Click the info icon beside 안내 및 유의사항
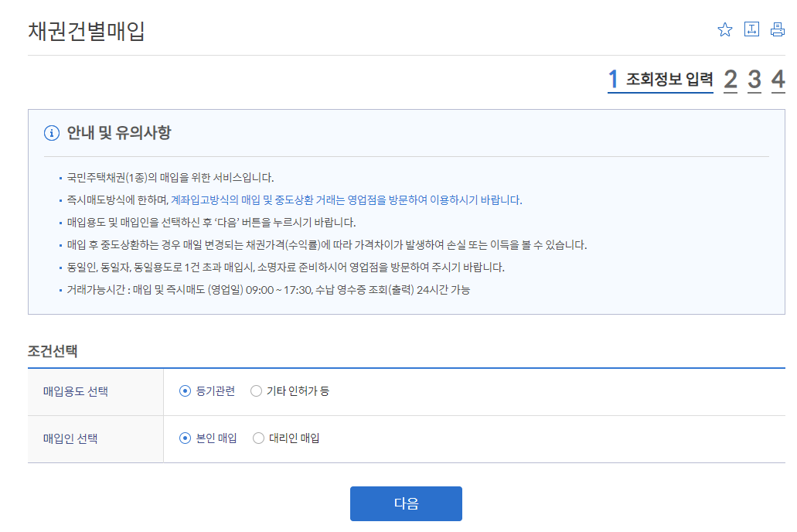This screenshot has height=532, width=797. [51, 133]
